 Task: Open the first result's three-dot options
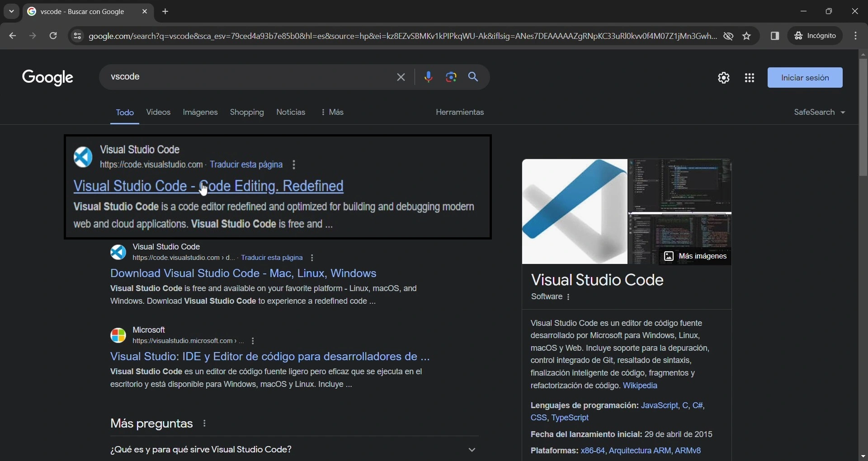coord(294,165)
